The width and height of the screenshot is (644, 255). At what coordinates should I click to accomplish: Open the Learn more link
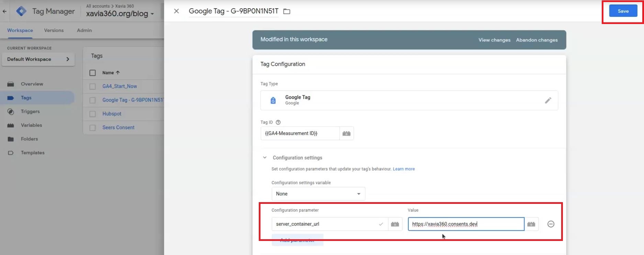(403, 169)
